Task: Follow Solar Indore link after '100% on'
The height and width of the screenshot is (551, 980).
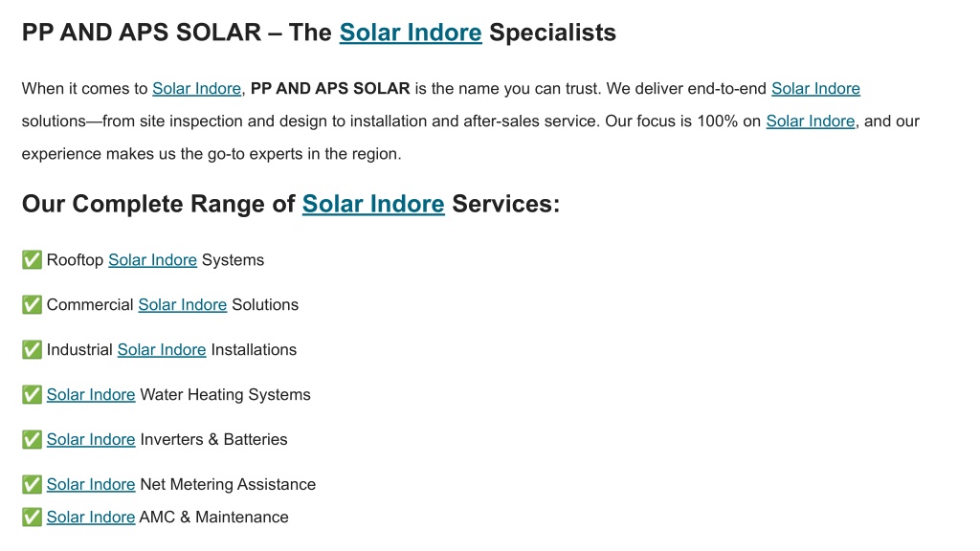Action: pos(811,121)
